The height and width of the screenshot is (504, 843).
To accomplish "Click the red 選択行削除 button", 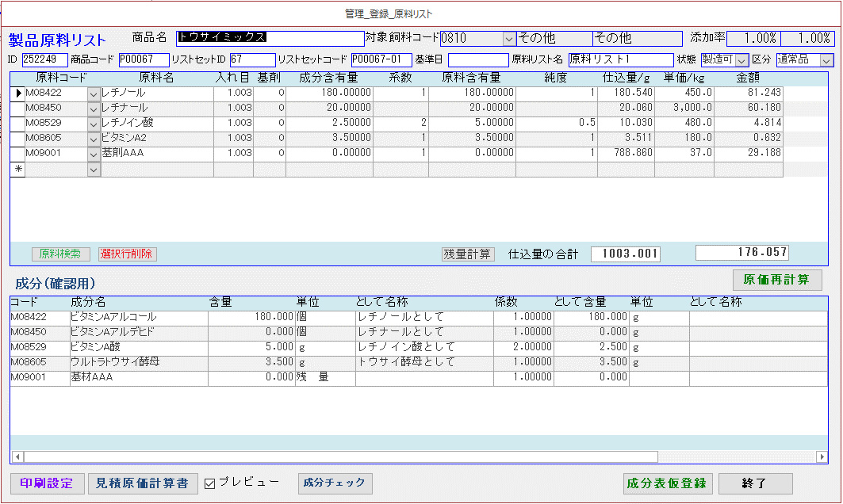I will point(128,254).
